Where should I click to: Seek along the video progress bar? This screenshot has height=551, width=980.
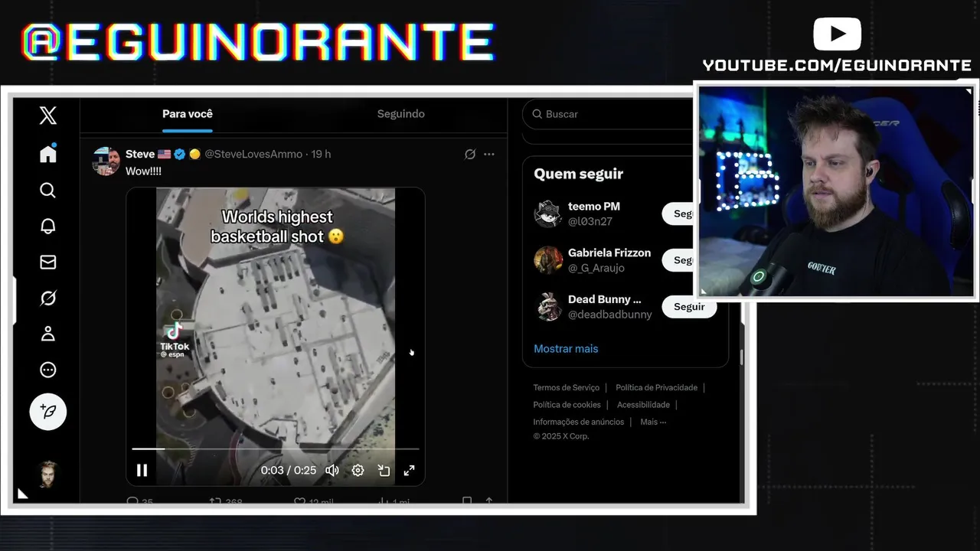(276, 448)
